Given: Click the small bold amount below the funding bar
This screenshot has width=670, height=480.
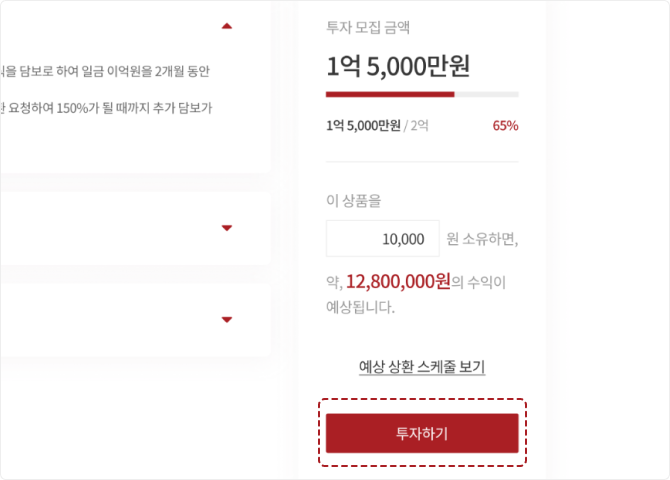Looking at the screenshot, I should pyautogui.click(x=363, y=126).
